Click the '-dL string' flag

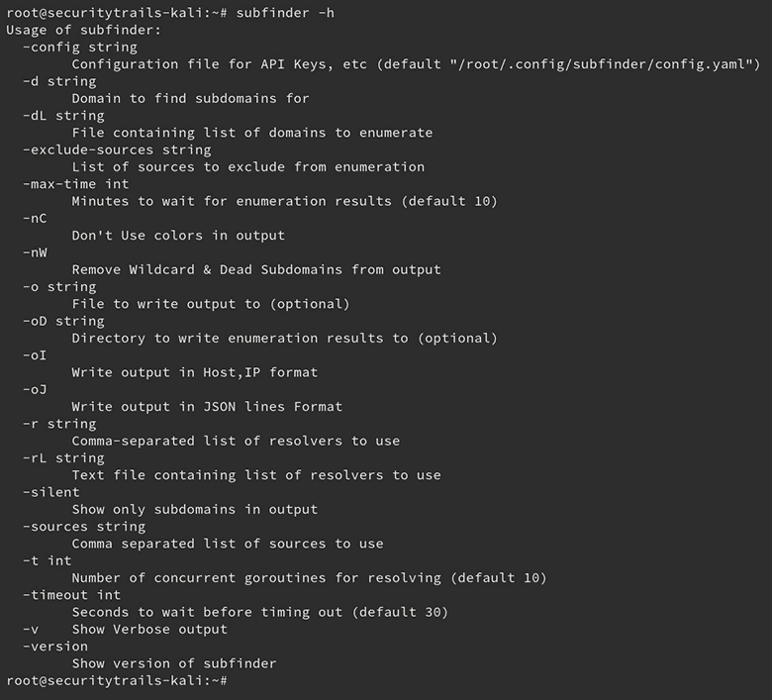click(63, 116)
